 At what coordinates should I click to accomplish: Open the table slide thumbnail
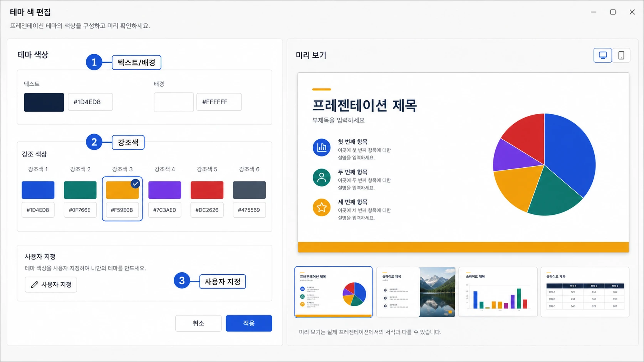click(585, 292)
